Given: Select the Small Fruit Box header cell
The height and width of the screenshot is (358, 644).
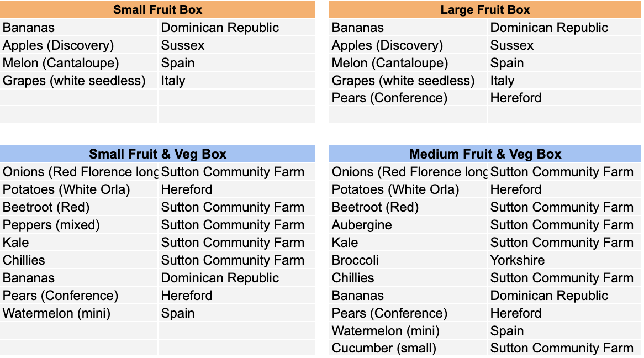Looking at the screenshot, I should (157, 9).
